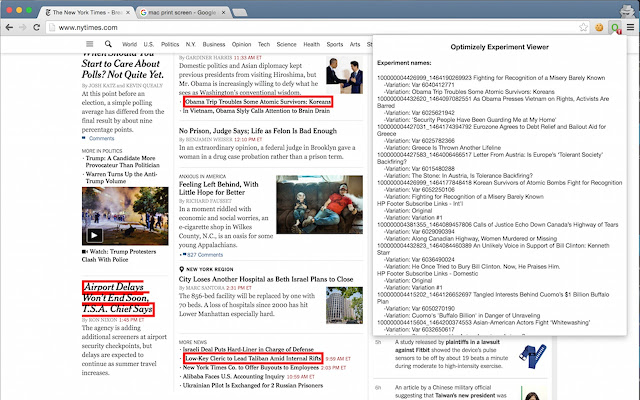Image resolution: width=640 pixels, height=400 pixels.
Task: Open Obama Trip Troubles Atomic Survivors headline
Action: (258, 102)
